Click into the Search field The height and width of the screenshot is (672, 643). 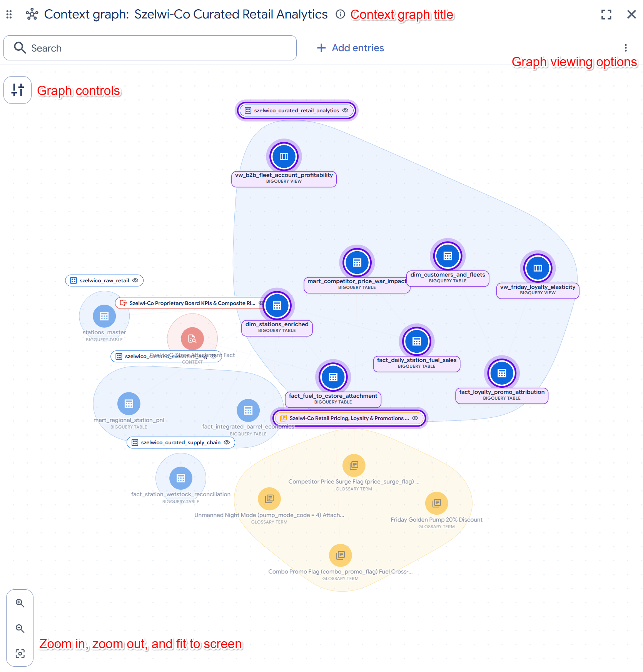[x=150, y=48]
